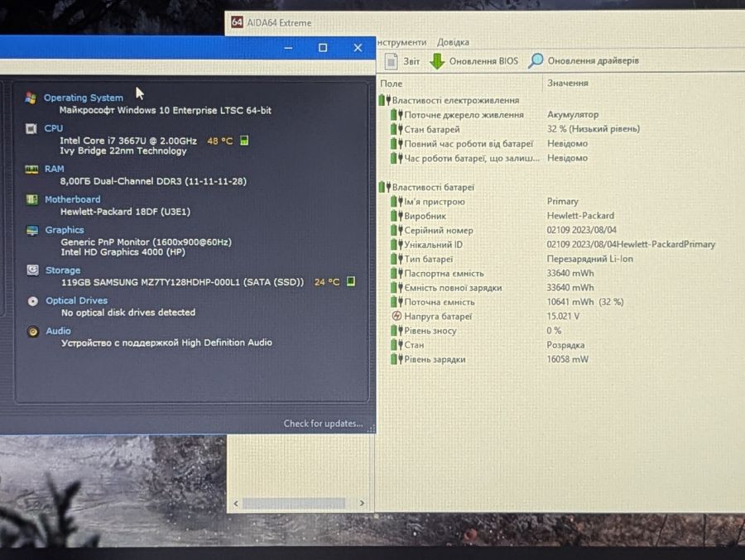Click the Поле column header

[x=391, y=84]
